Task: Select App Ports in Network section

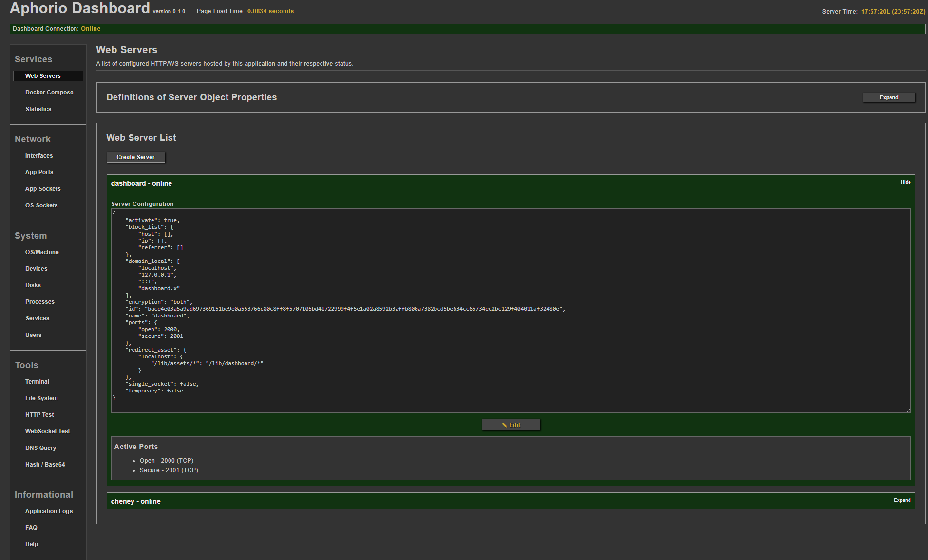Action: [39, 172]
